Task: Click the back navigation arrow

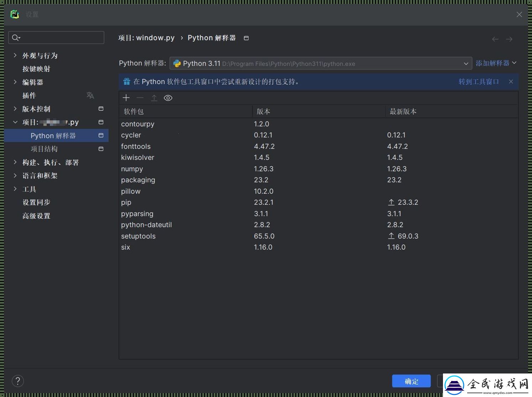Action: pos(495,39)
